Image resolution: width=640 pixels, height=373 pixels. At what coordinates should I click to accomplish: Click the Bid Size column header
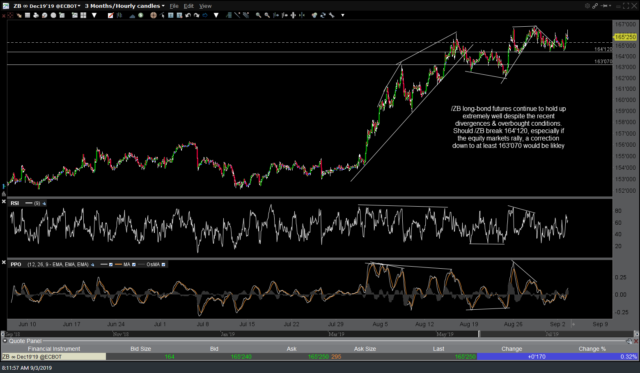[140, 349]
